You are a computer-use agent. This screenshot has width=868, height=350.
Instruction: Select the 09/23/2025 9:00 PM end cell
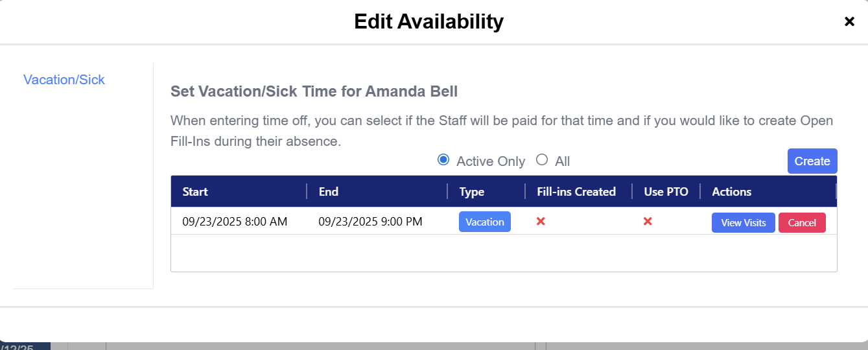pos(370,222)
